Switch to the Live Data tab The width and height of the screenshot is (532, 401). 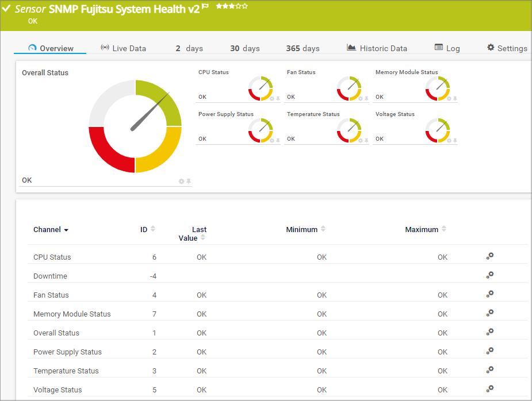(123, 48)
